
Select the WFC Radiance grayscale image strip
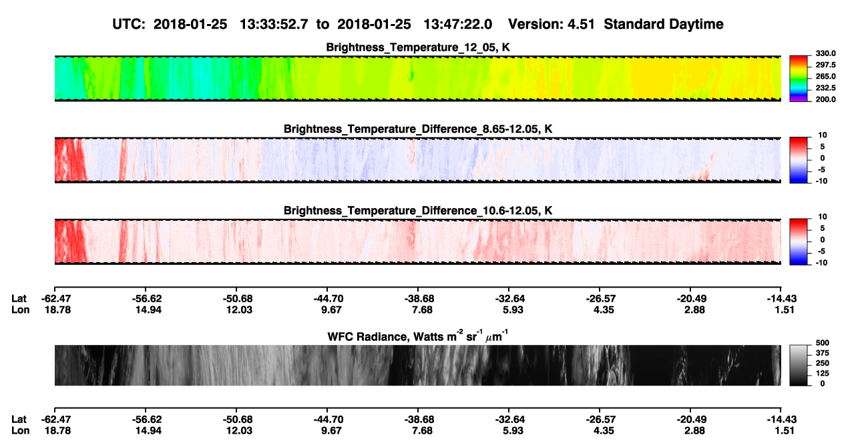click(417, 365)
